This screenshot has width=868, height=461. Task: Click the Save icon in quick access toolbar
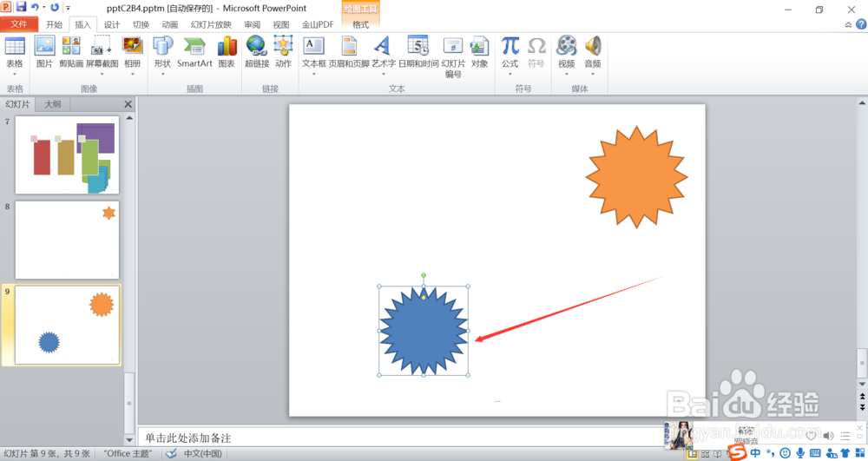[x=21, y=7]
